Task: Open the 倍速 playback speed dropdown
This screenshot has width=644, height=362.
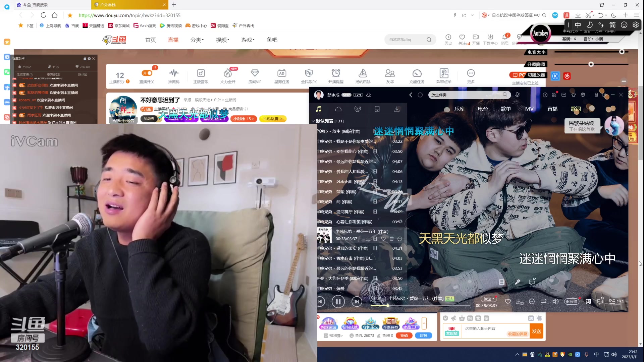Action: 488,299
